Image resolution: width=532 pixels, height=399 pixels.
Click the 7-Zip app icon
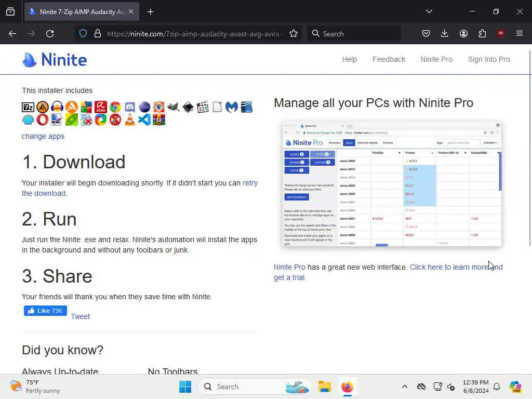pos(28,107)
